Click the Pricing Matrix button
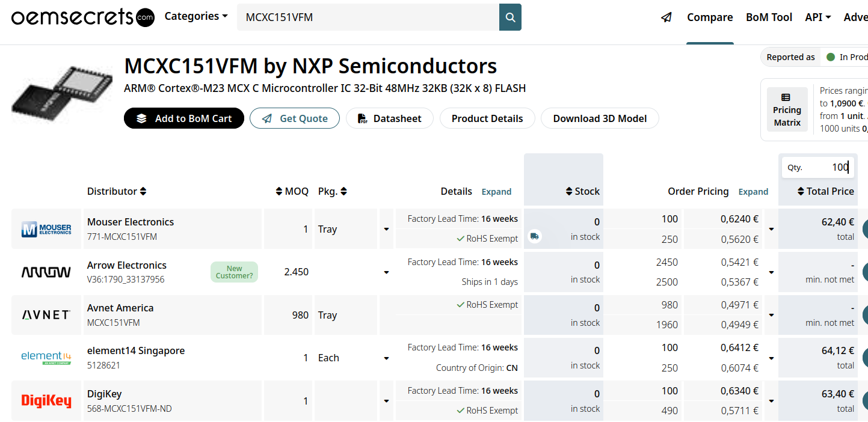The image size is (868, 422). [787, 110]
